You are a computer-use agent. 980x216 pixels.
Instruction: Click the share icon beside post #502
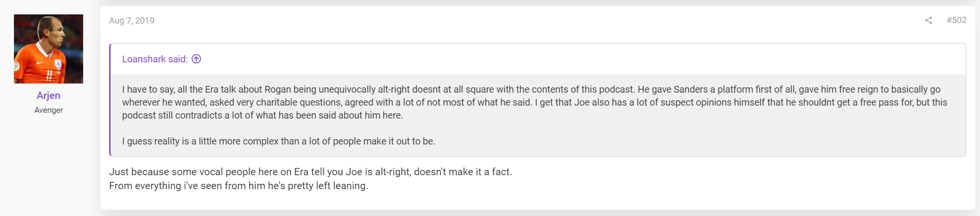click(929, 20)
